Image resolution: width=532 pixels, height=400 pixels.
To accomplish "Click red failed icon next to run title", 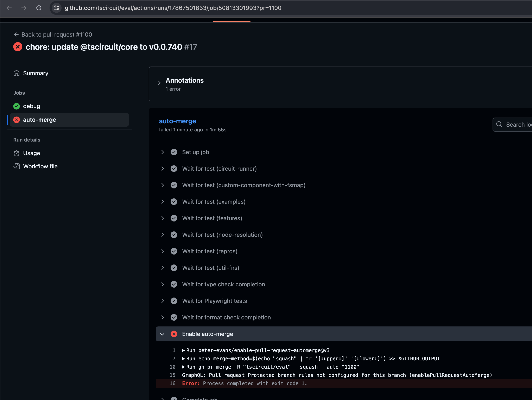I will (x=18, y=47).
